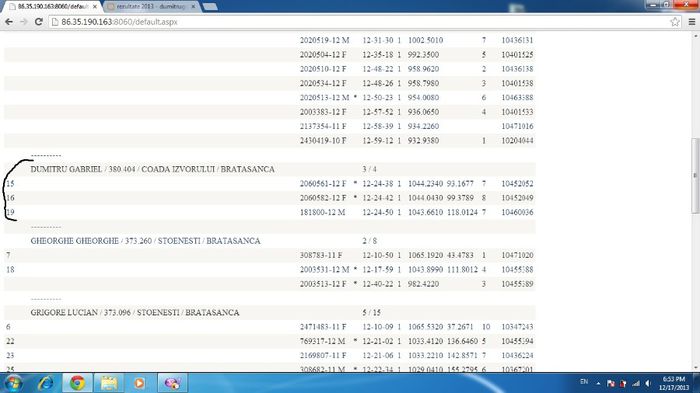The image size is (700, 393).
Task: Click the browser forward arrow
Action: click(x=24, y=21)
